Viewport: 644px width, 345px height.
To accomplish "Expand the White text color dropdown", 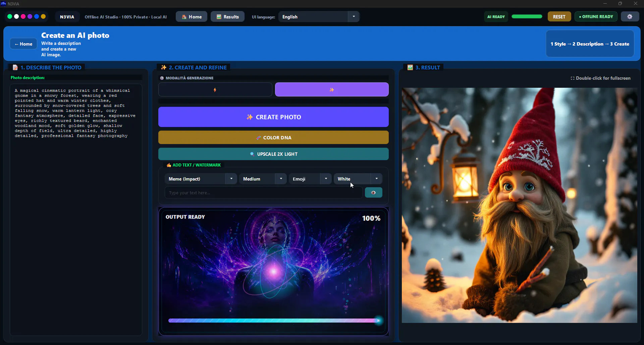I will [x=358, y=179].
